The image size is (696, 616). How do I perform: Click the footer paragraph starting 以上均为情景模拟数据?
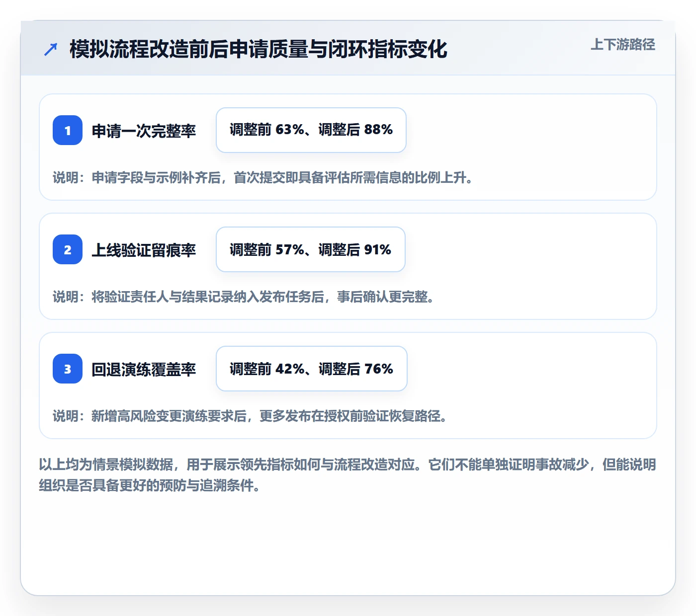coord(348,475)
